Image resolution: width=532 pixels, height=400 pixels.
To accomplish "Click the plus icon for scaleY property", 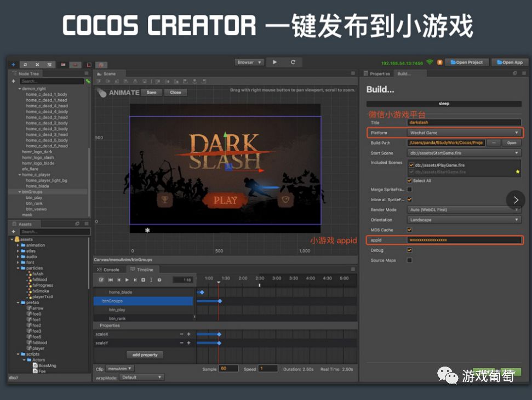I will pyautogui.click(x=188, y=343).
